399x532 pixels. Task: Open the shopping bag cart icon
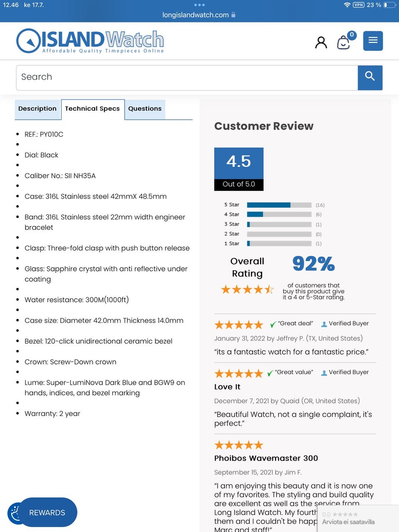(x=344, y=42)
